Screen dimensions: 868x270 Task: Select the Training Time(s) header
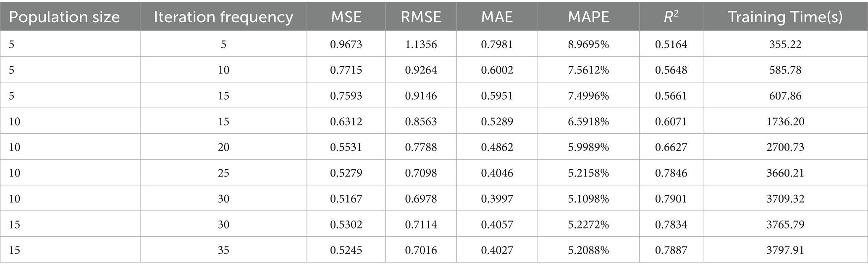[785, 17]
